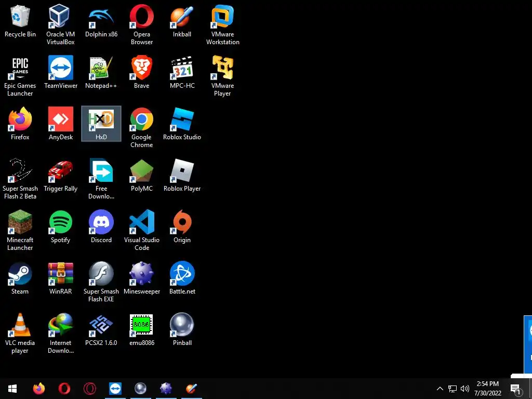Screen dimensions: 532x399
Task: Select the Steam desktop shortcut
Action: [20, 278]
